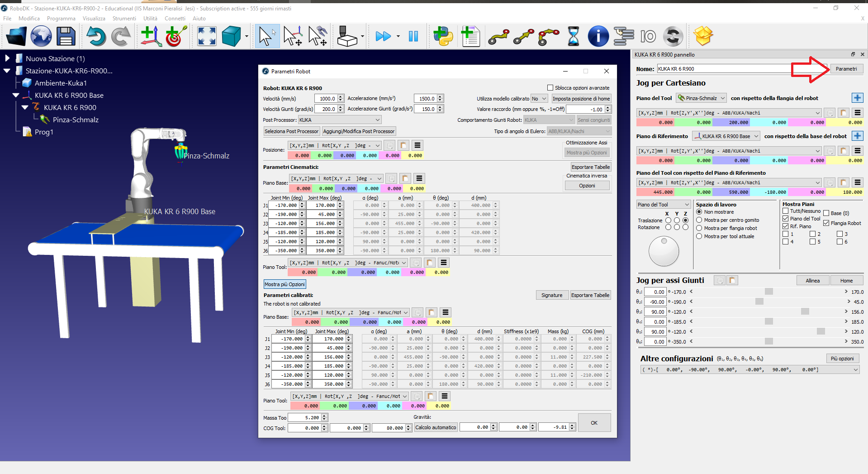Open the Post Processor KUKA dropdown
Screen dimensions: 868x474
[x=340, y=120]
